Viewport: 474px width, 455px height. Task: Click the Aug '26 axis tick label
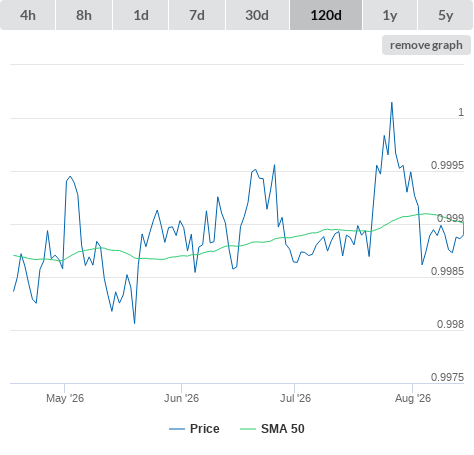pyautogui.click(x=413, y=398)
